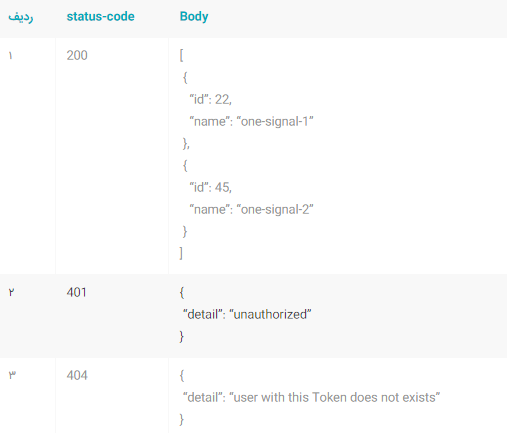The image size is (507, 433).
Task: Click the opening square bracket in row one
Action: [x=181, y=55]
